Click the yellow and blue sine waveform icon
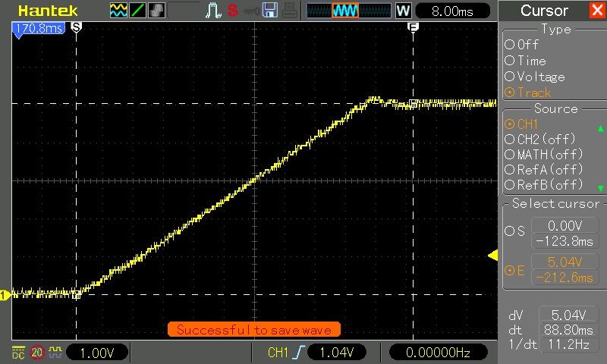The image size is (607, 364). pyautogui.click(x=118, y=11)
